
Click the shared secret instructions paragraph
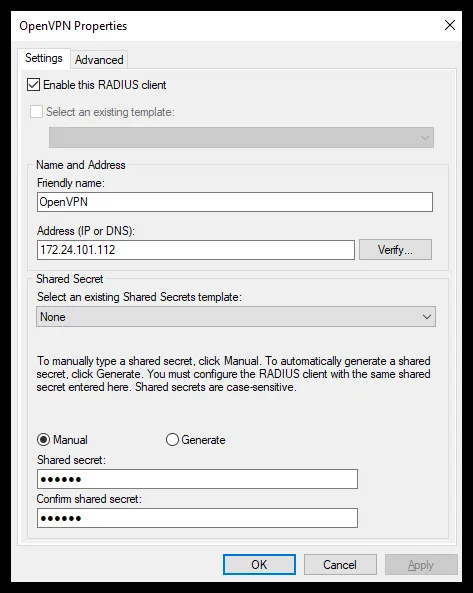pos(233,374)
